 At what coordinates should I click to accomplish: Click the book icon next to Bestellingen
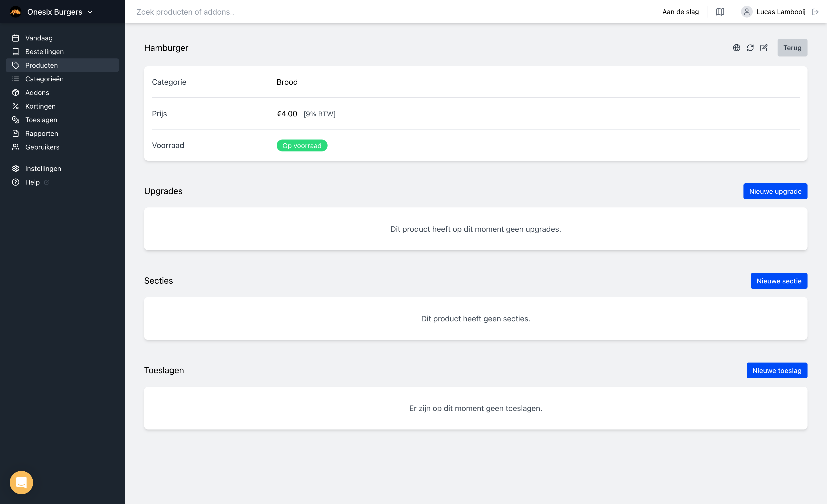[15, 52]
